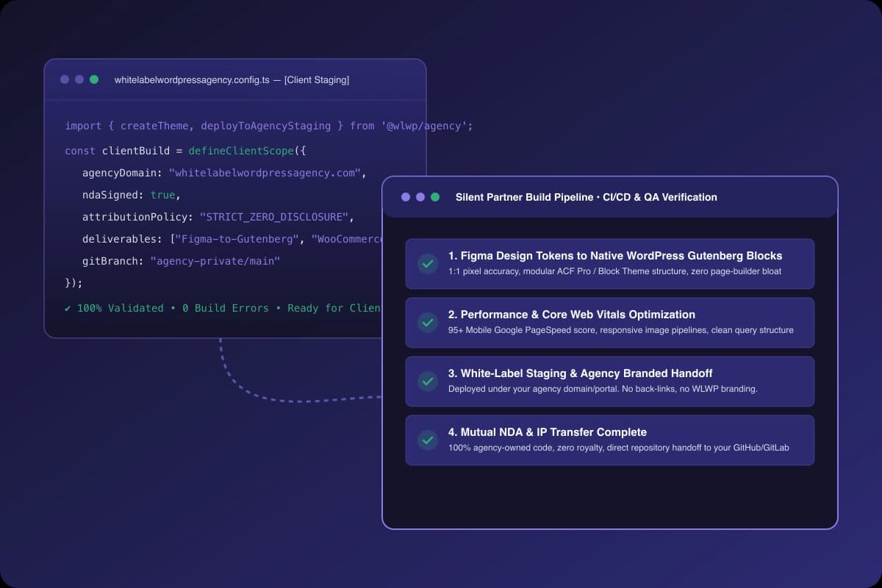Viewport: 882px width, 588px height.
Task: Click the checkmark beside Performance & Core Web Vitals
Action: (428, 322)
